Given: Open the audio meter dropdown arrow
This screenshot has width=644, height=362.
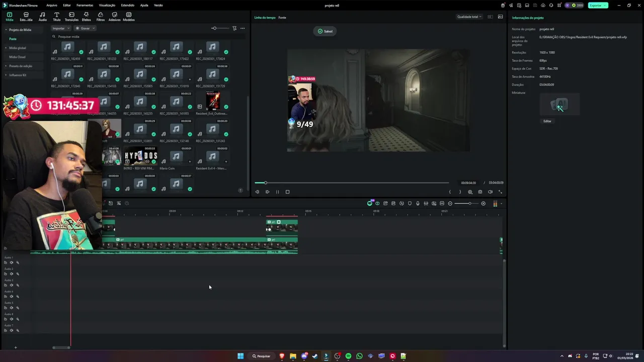Looking at the screenshot, I should point(501,204).
